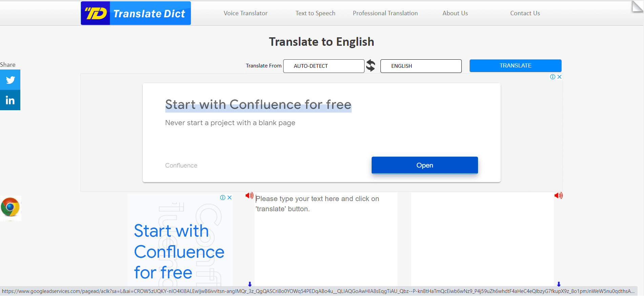Screen dimensions: 644x296
Task: Click the page-curl icon in the corner
Action: (x=637, y=7)
